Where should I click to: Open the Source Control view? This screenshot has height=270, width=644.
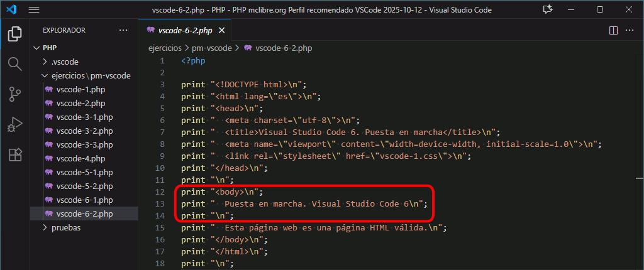[15, 94]
